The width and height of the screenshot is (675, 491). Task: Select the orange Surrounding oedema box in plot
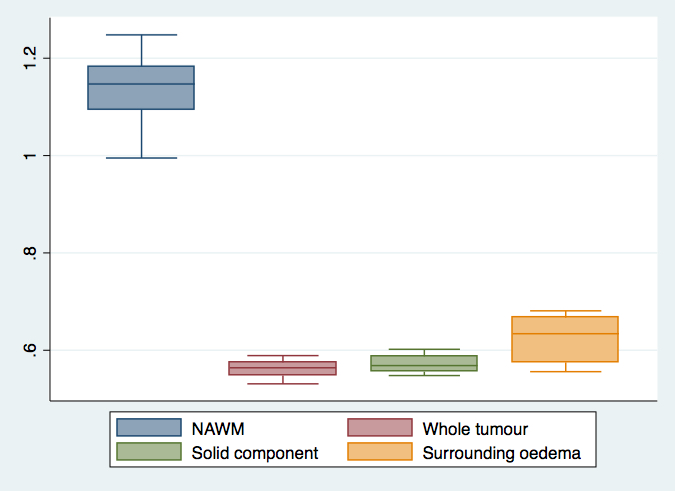[x=565, y=339]
